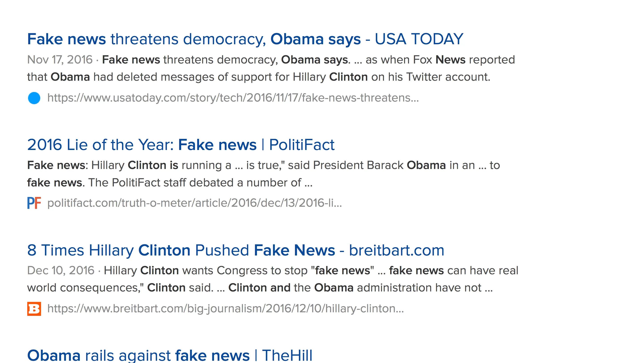Viewport: 644px width, 363px height.
Task: Click the words 'Twitter account' in the snippet
Action: pos(447,77)
